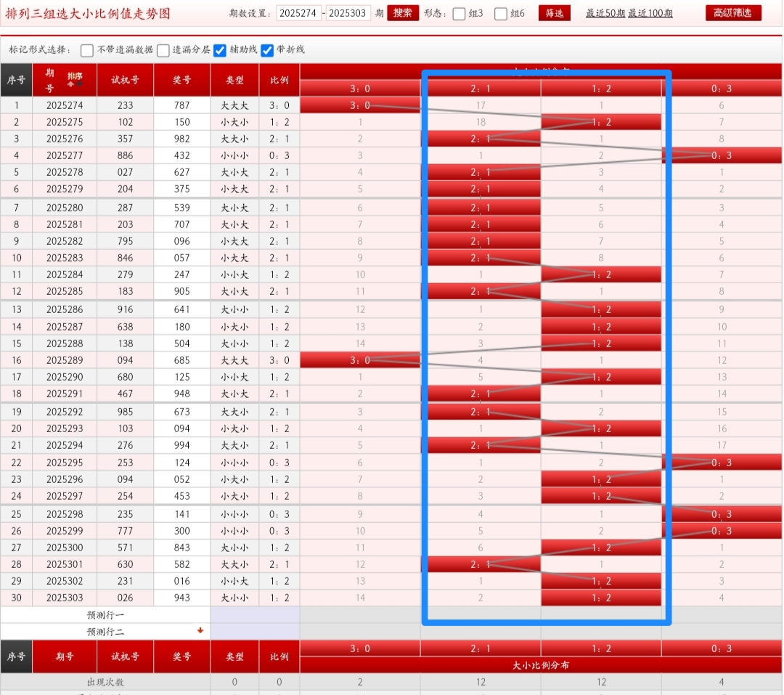The image size is (784, 695).
Task: Check the 组6 checkbox
Action: click(500, 14)
